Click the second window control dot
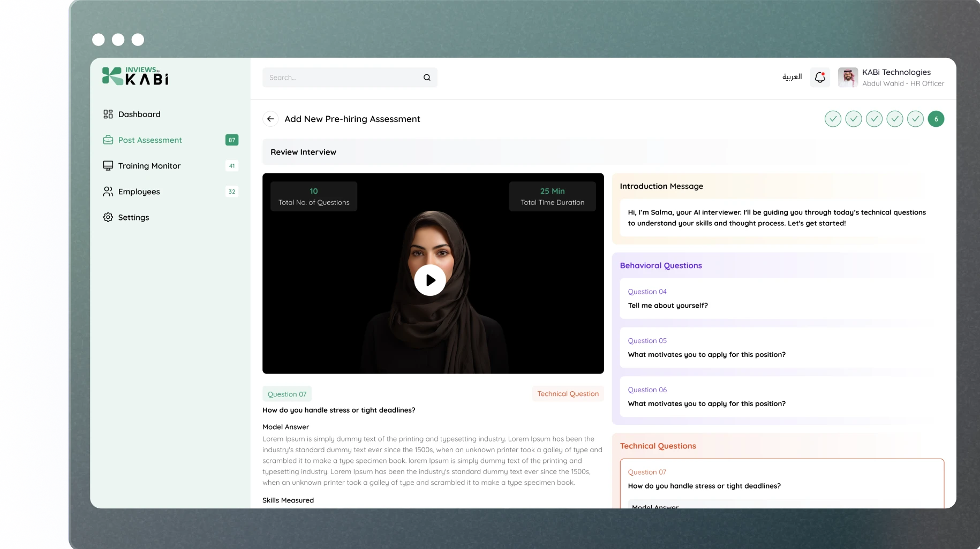 click(x=118, y=40)
